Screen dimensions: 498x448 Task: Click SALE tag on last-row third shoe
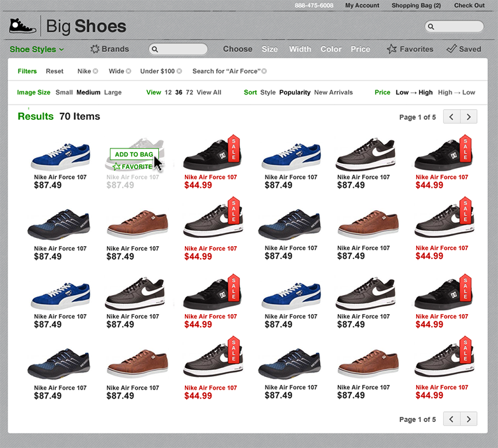click(x=234, y=350)
